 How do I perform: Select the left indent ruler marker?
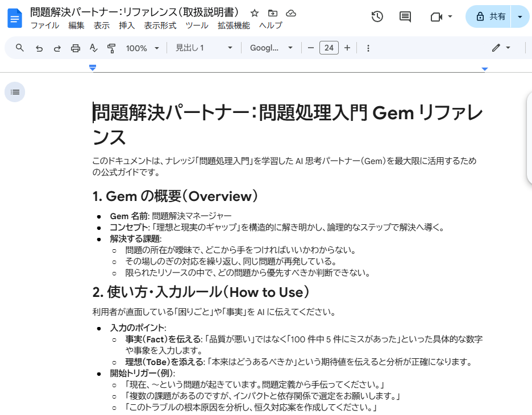pyautogui.click(x=93, y=68)
